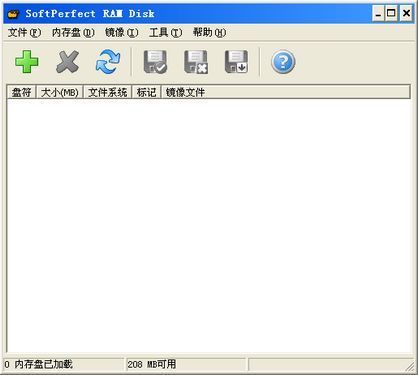Sort by the 大小(MB) column header

point(60,92)
